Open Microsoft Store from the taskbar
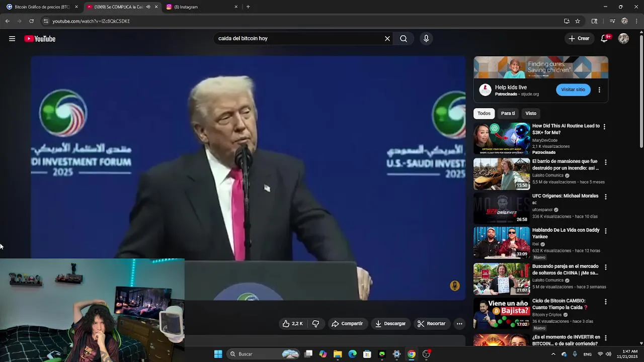Viewport: 644px width, 362px height. (367, 354)
